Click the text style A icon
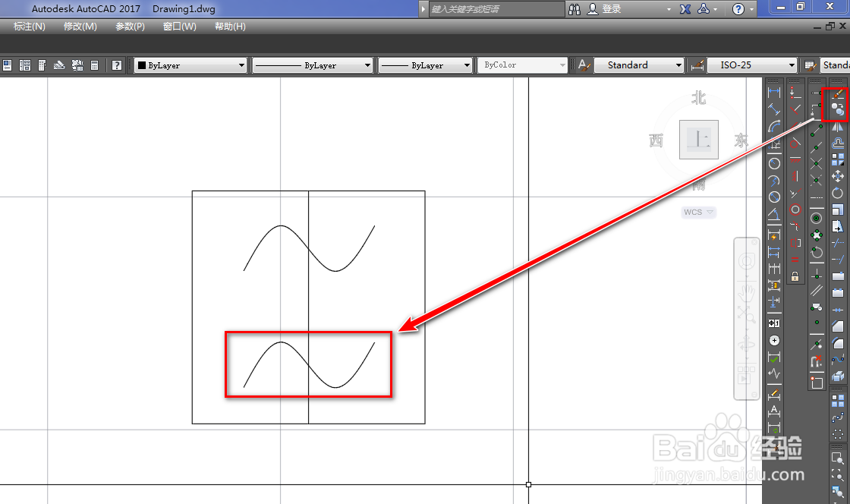Viewport: 850px width, 504px height. tap(584, 65)
